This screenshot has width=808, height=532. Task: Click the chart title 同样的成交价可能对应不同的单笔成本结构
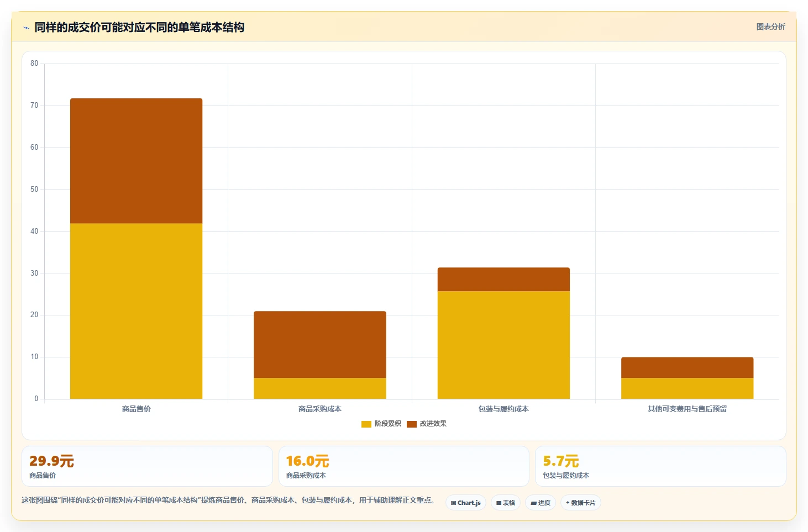coord(139,27)
